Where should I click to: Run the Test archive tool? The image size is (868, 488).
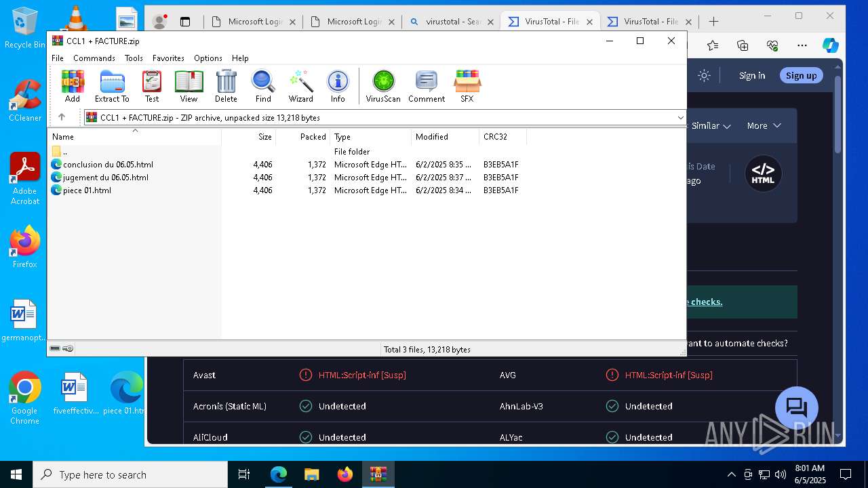152,86
